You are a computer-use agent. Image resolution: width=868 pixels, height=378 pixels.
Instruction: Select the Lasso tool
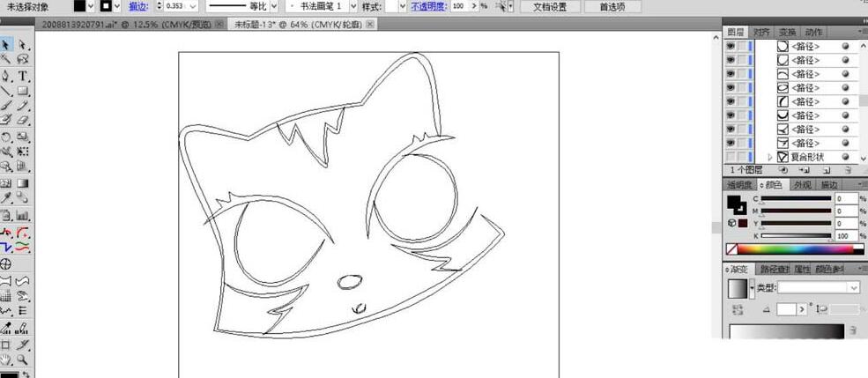tap(22, 59)
